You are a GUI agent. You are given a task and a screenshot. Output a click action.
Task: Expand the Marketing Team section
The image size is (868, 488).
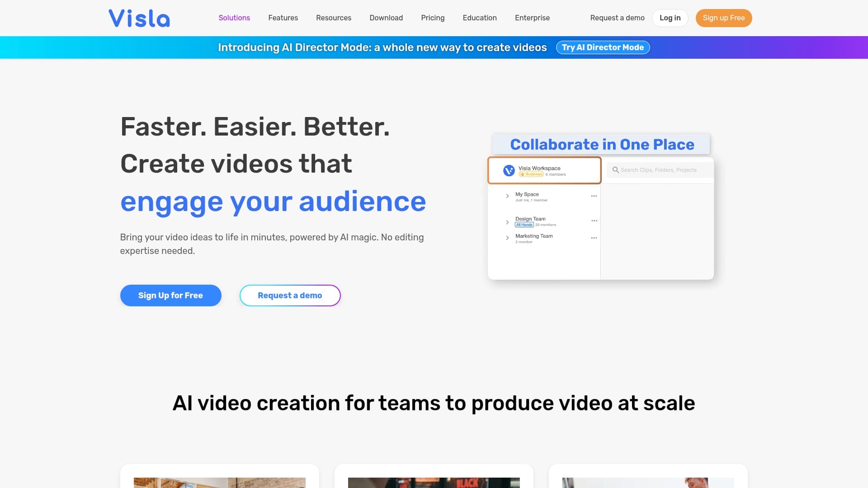coord(507,238)
